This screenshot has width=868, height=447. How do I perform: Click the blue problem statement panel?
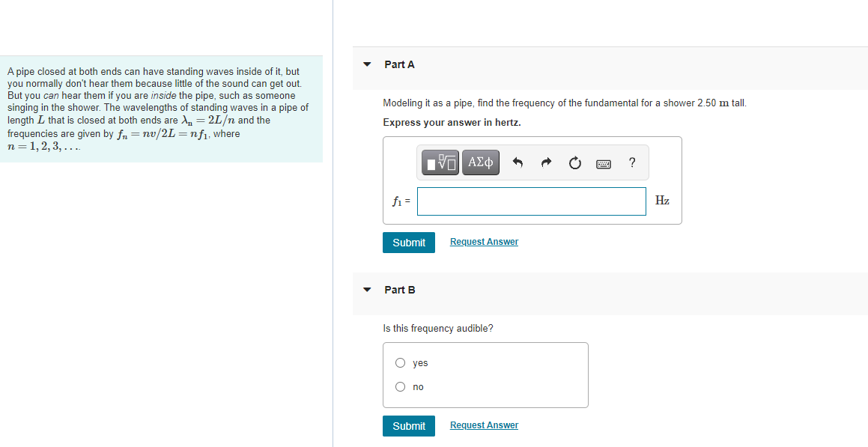click(161, 109)
